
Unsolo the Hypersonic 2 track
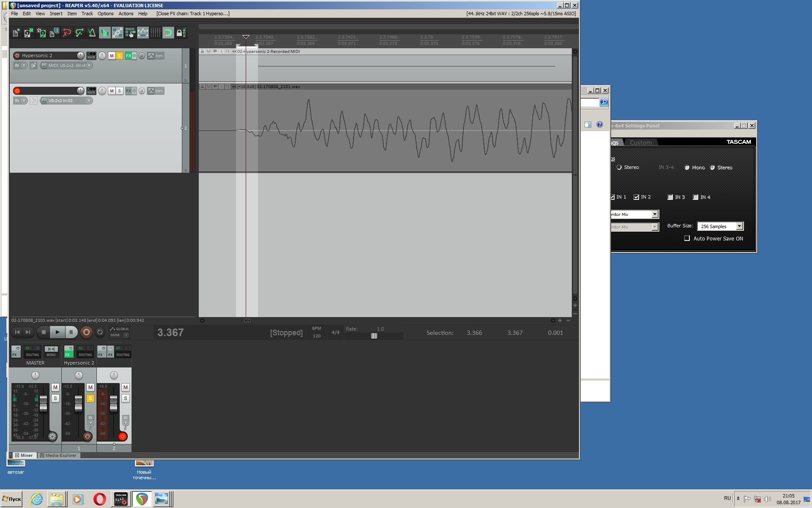tap(120, 55)
